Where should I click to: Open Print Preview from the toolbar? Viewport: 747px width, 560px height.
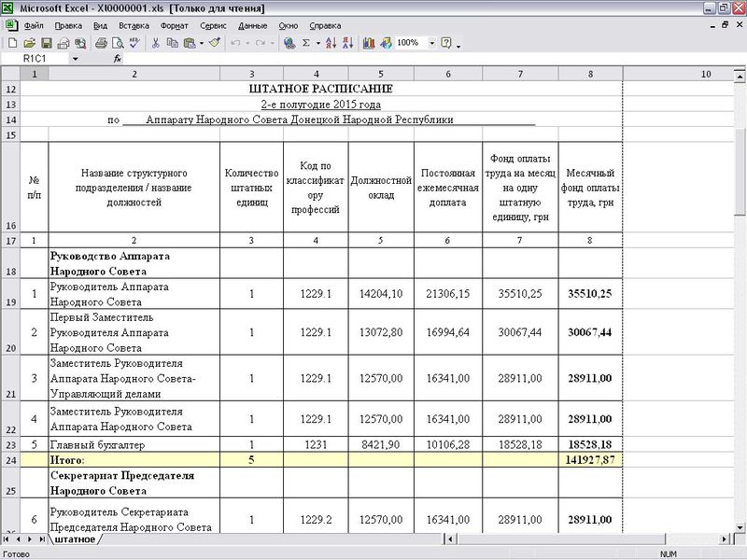[117, 43]
